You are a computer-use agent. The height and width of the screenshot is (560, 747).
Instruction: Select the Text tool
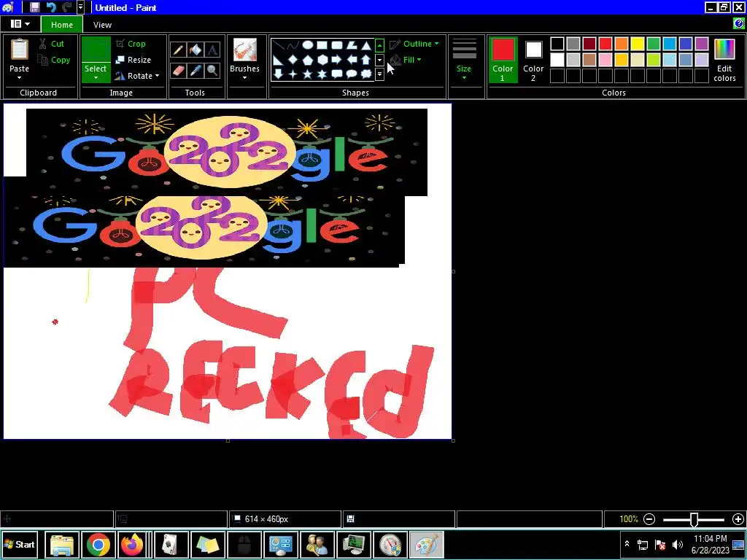click(212, 50)
